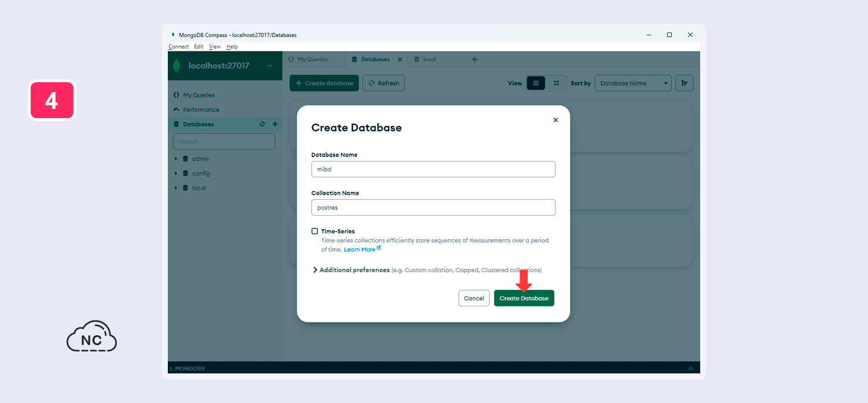This screenshot has height=403, width=868.
Task: Toggle the sort direction icon
Action: coord(684,83)
